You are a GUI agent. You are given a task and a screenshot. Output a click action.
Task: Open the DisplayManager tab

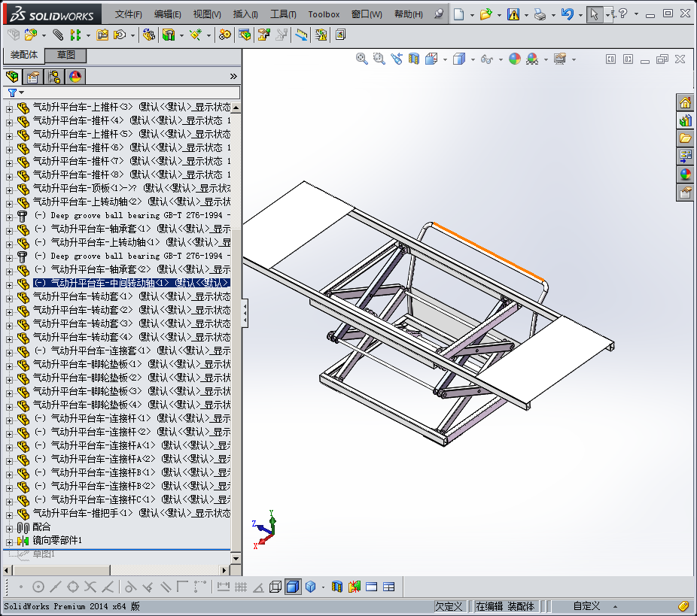[x=75, y=77]
